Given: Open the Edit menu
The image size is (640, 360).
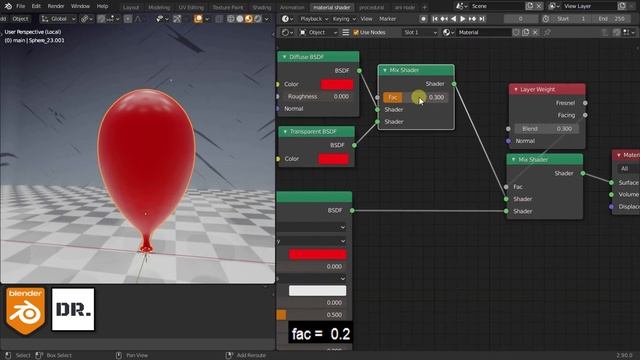Looking at the screenshot, I should click(36, 6).
